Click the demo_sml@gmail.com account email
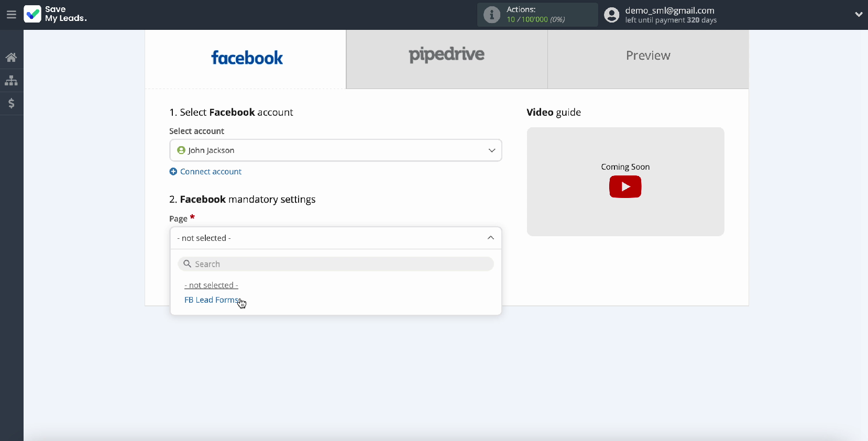The height and width of the screenshot is (441, 868). click(x=669, y=10)
